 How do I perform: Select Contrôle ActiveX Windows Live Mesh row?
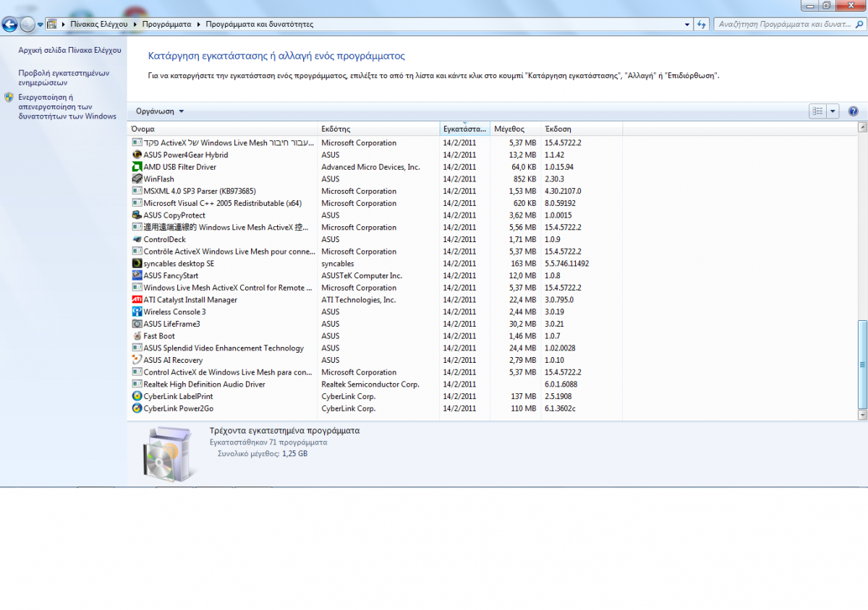tap(375, 252)
